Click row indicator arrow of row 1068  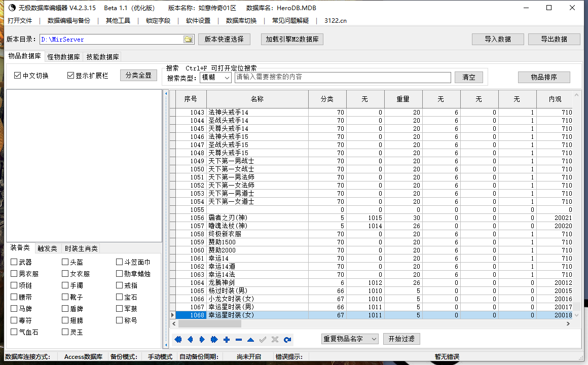(172, 315)
